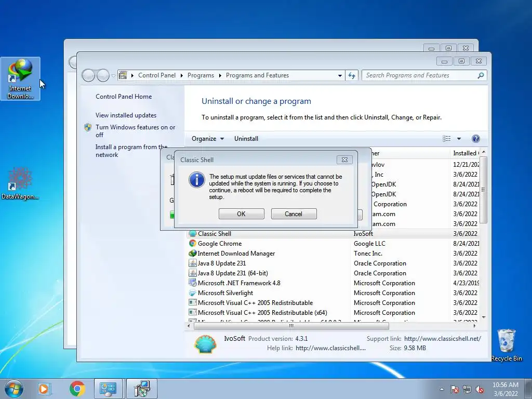Image resolution: width=532 pixels, height=399 pixels.
Task: Click the volume tray icon
Action: click(480, 389)
